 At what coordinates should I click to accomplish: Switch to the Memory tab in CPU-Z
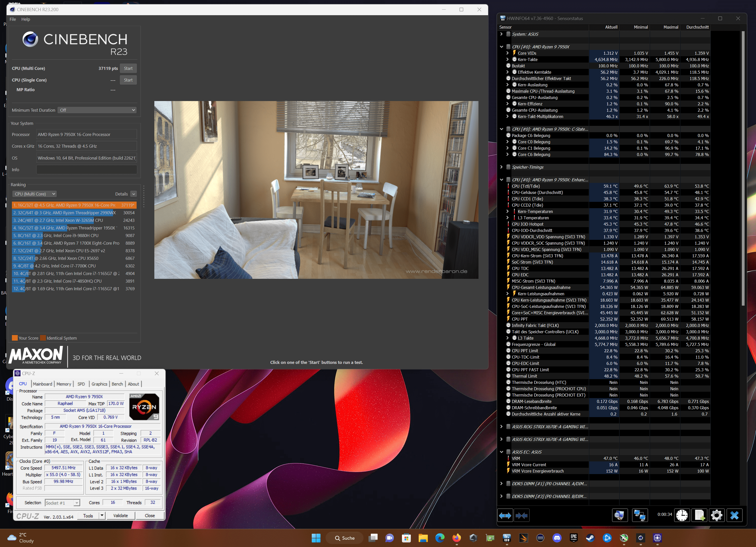click(64, 384)
